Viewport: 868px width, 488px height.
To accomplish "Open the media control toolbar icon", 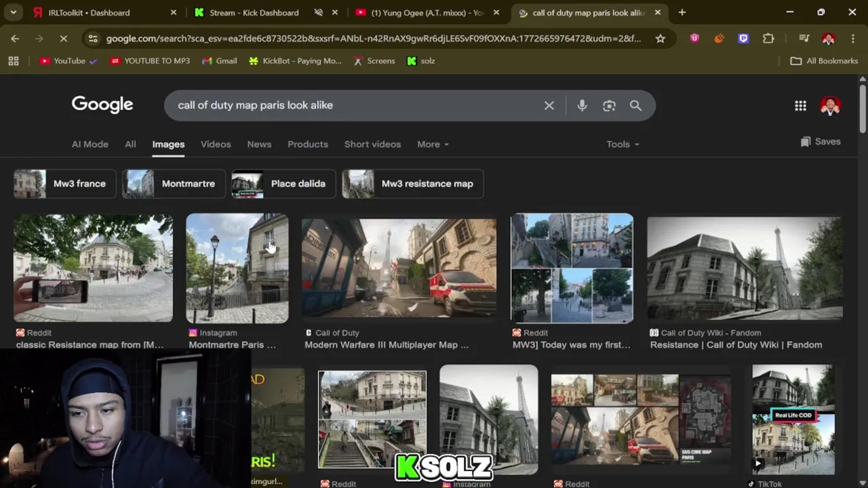I will (804, 39).
